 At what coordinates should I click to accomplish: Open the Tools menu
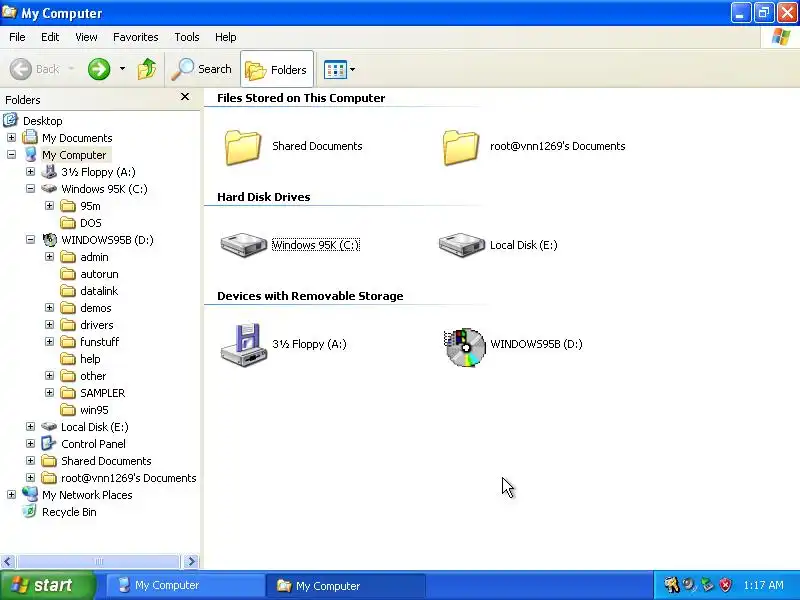point(187,37)
